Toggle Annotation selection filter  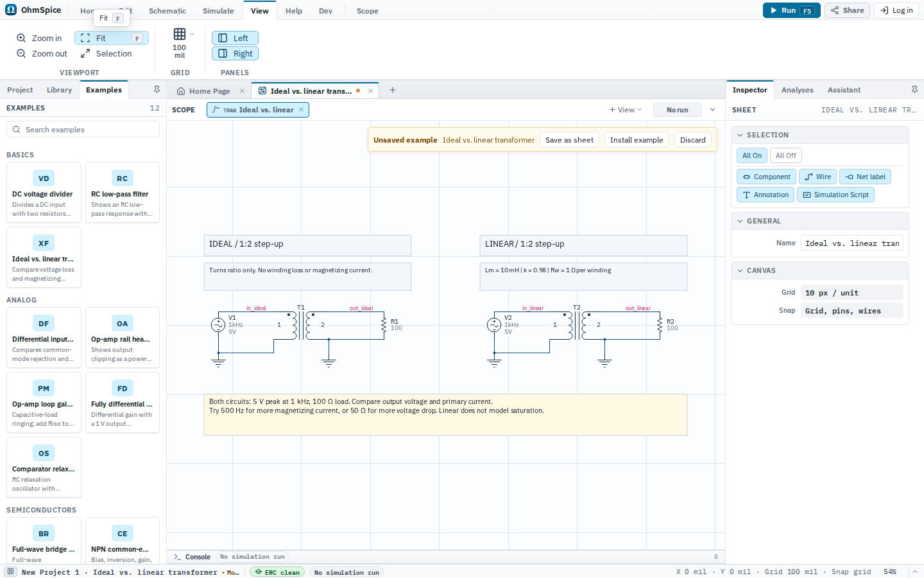(766, 195)
